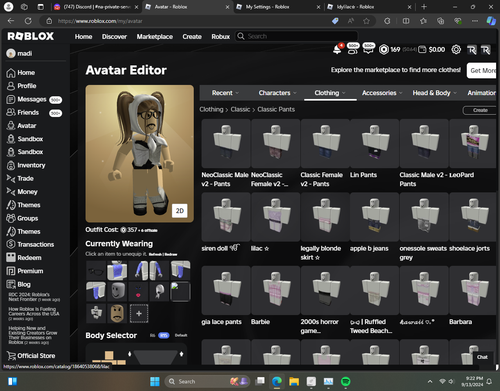The width and height of the screenshot is (500, 391).
Task: Expand the Head & Body dropdown tab
Action: pos(434,93)
